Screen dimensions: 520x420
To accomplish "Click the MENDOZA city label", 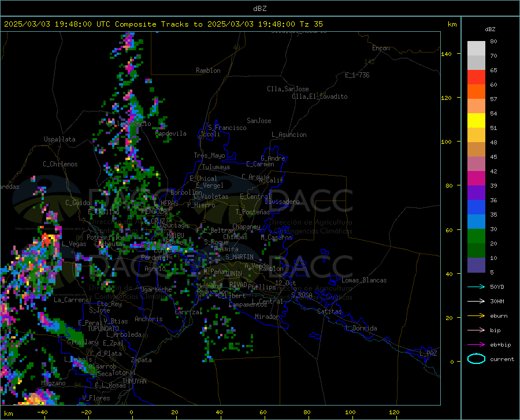I will tap(154, 211).
